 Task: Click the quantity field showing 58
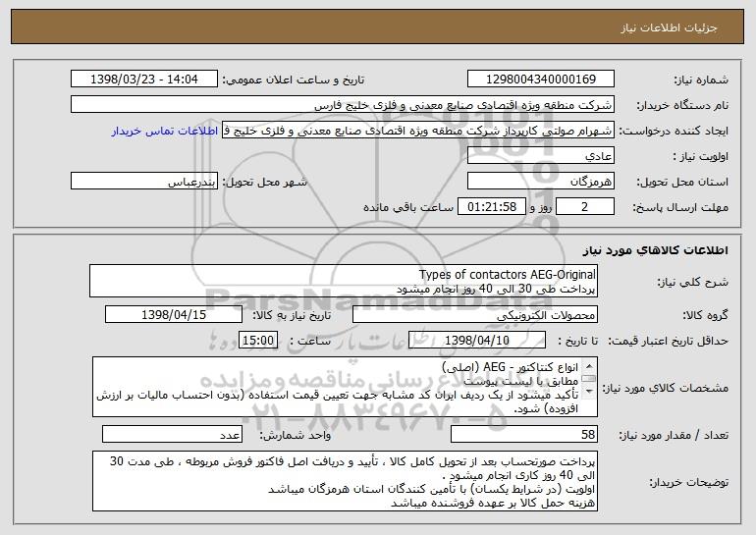point(524,434)
